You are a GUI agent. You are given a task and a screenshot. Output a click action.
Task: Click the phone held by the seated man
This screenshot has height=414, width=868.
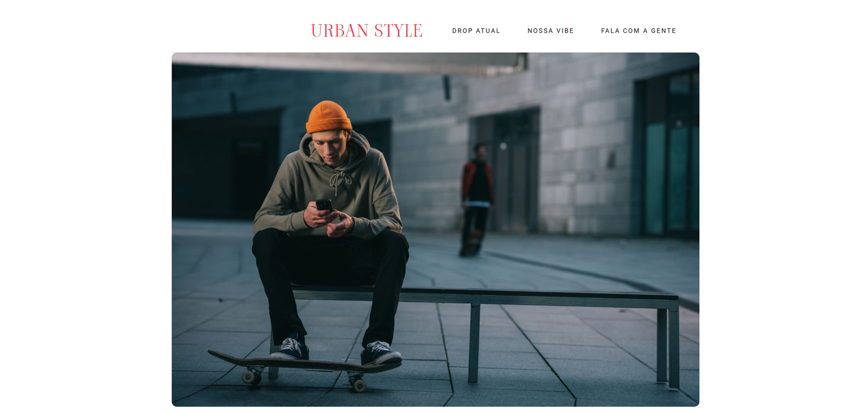[324, 205]
